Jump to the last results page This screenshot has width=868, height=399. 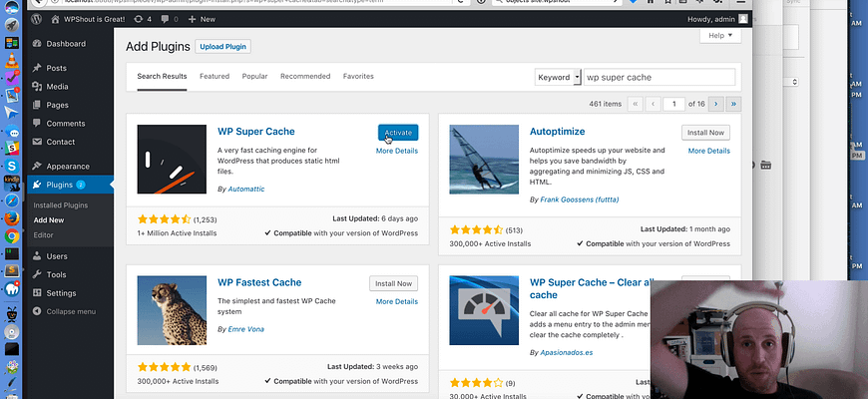tap(734, 104)
